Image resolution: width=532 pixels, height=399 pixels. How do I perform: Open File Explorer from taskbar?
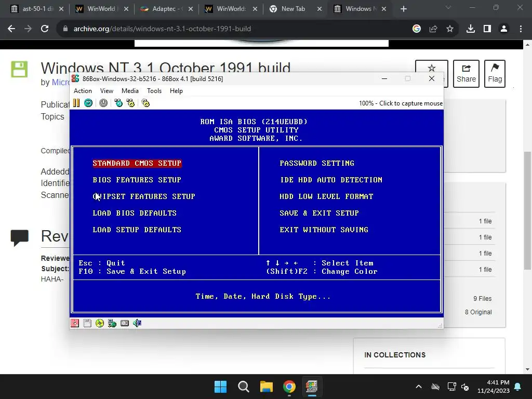[x=267, y=387]
